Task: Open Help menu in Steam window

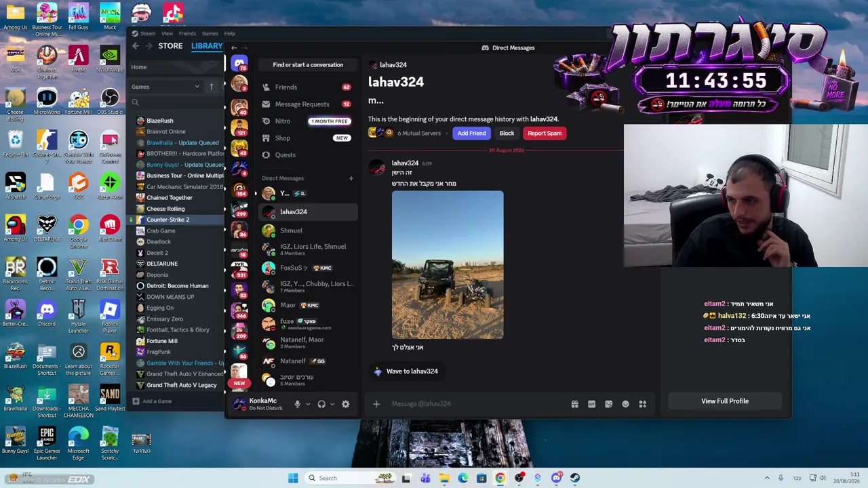Action: (230, 33)
